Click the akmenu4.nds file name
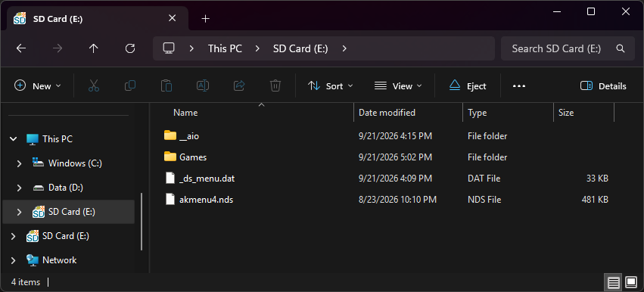Image resolution: width=644 pixels, height=292 pixels. pyautogui.click(x=206, y=200)
